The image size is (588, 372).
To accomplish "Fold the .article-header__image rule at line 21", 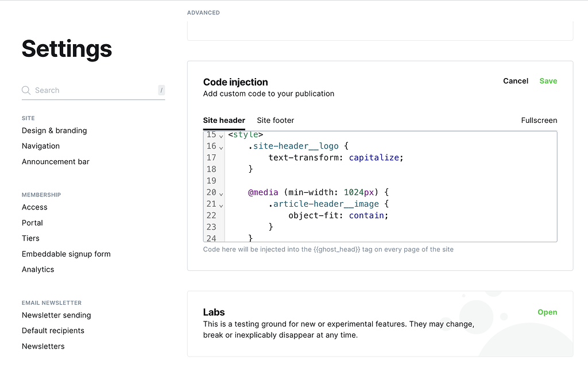I will click(222, 205).
